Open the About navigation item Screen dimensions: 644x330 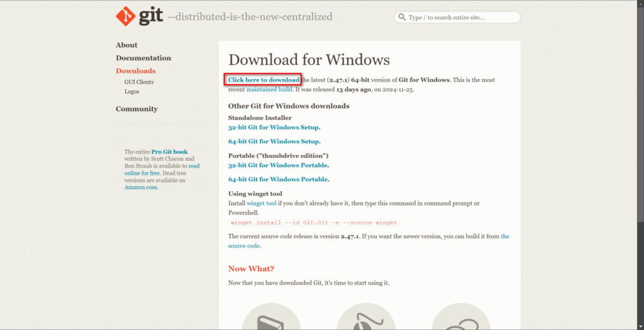[x=126, y=45]
